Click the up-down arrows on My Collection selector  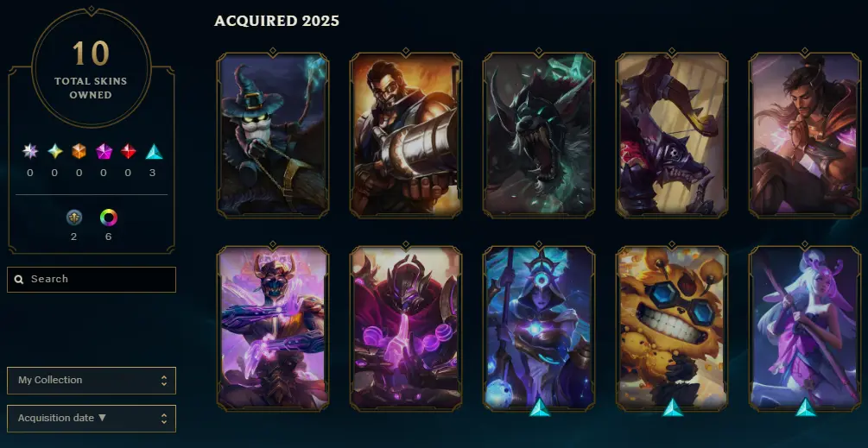[x=164, y=381]
